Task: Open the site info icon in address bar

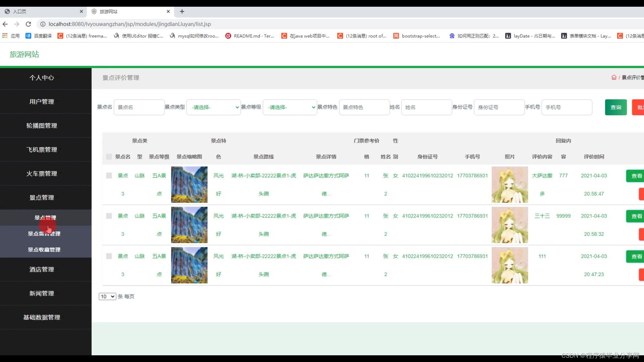Action: point(43,24)
